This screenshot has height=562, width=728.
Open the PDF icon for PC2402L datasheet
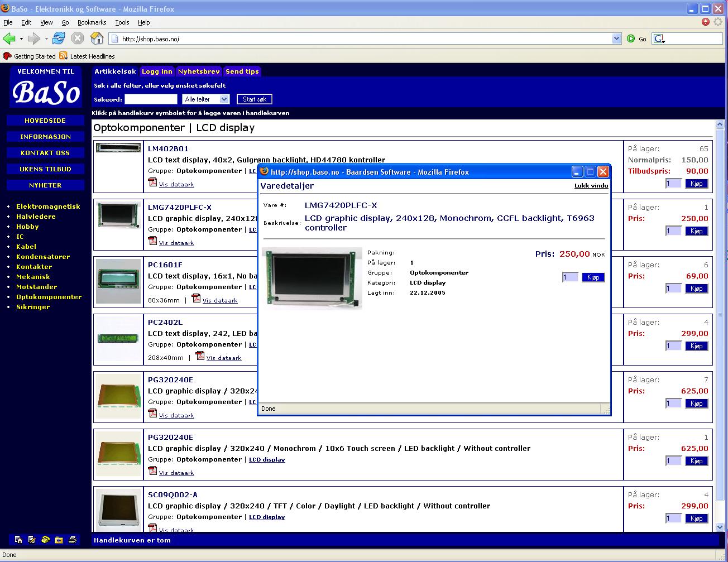pyautogui.click(x=200, y=356)
